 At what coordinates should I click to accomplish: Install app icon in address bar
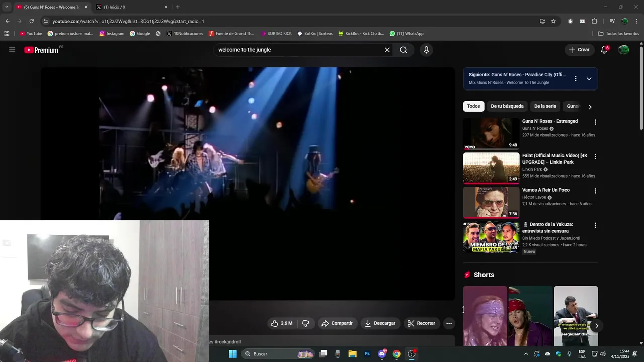(x=542, y=21)
